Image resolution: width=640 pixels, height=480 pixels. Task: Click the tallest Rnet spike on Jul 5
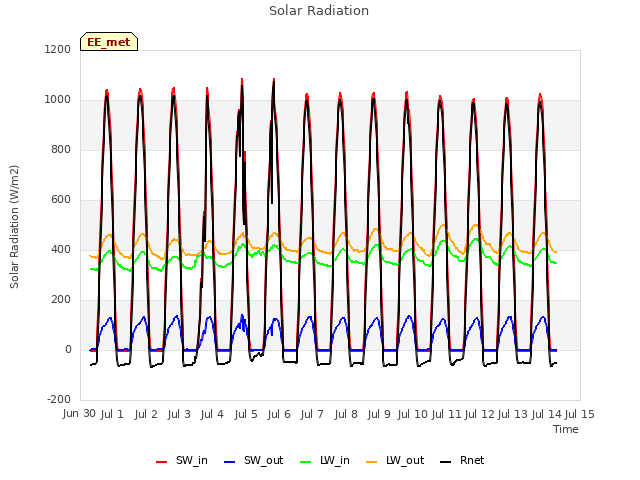coord(242,88)
